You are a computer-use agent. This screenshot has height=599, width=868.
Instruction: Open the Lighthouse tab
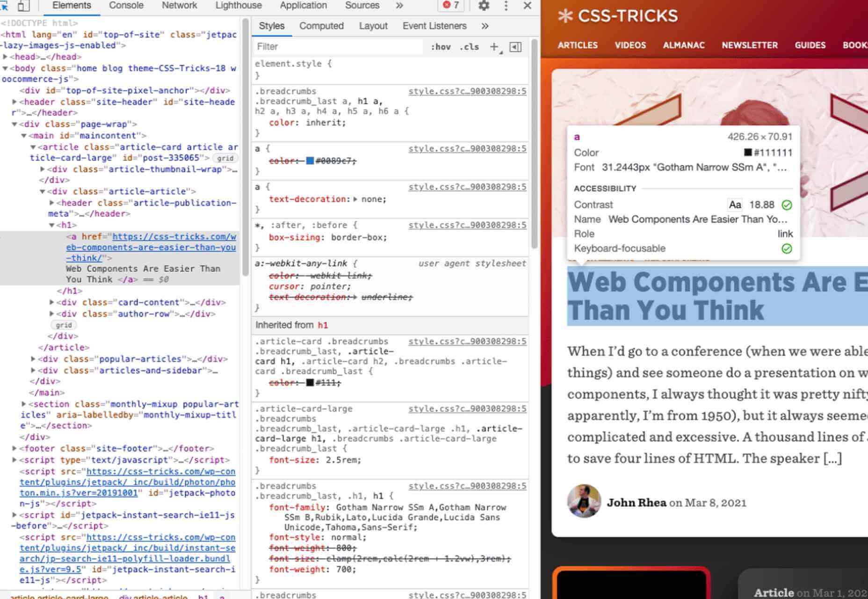pyautogui.click(x=239, y=6)
